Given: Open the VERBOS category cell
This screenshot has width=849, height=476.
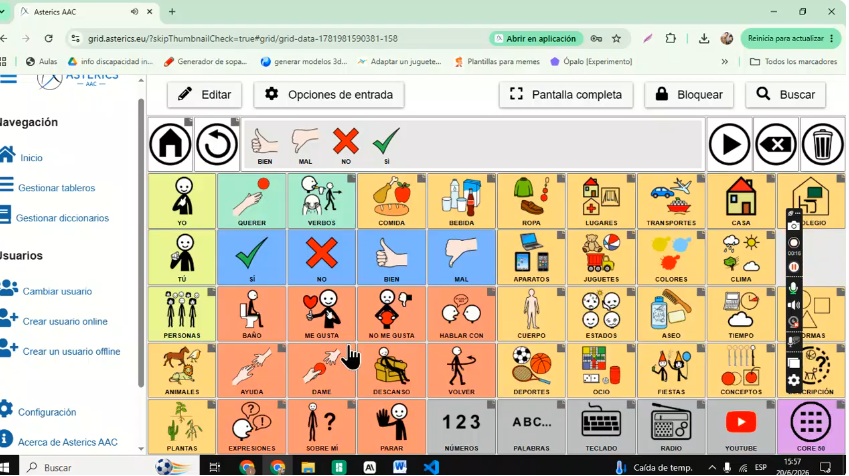Looking at the screenshot, I should [x=322, y=201].
